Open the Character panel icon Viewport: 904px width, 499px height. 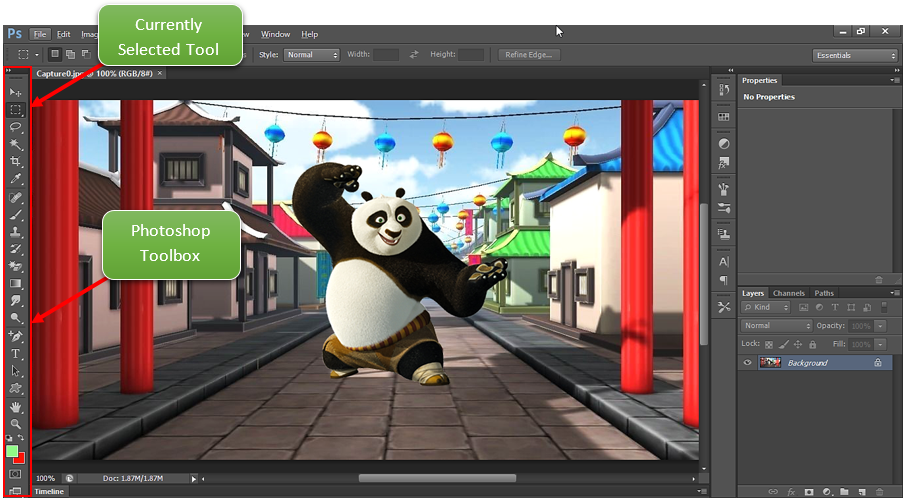pos(724,262)
